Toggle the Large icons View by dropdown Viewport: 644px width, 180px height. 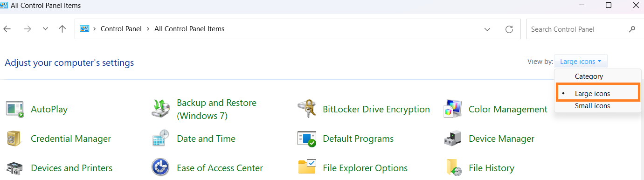581,62
